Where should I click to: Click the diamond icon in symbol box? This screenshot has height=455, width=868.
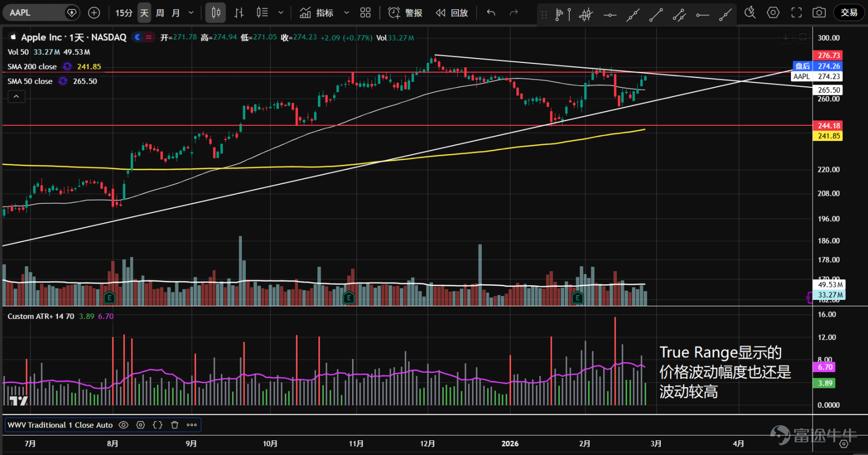[x=71, y=12]
